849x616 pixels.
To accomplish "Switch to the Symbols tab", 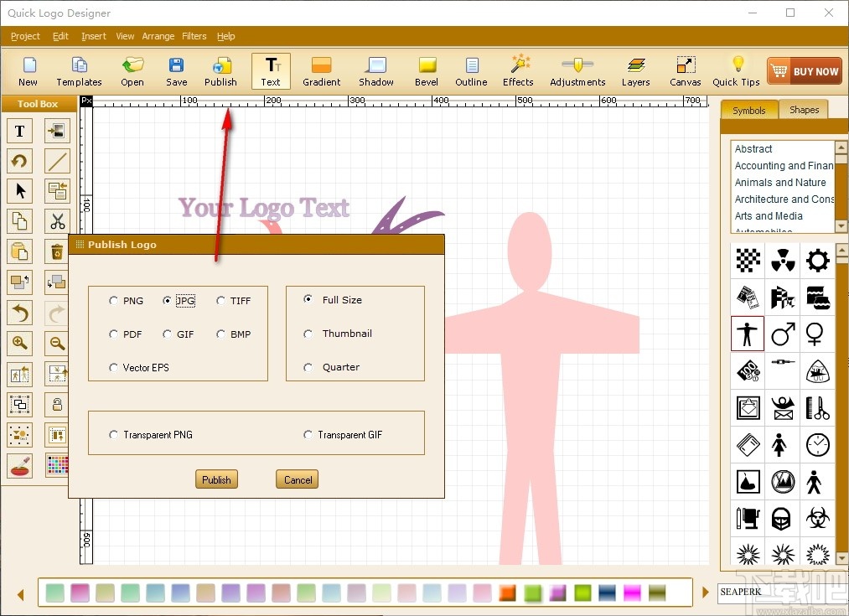I will [x=748, y=111].
